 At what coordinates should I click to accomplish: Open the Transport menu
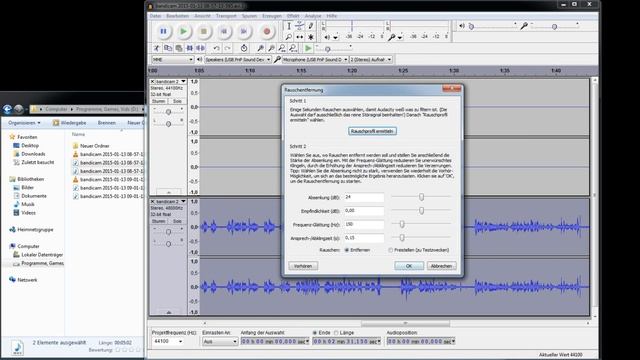[226, 16]
